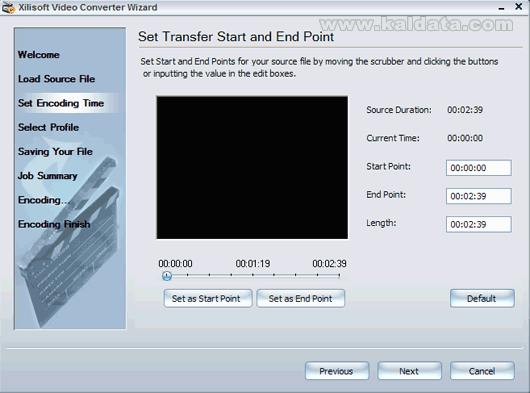Click the 00:00:00 timeline start label
Screen dimensions: 530x393
tap(175, 264)
